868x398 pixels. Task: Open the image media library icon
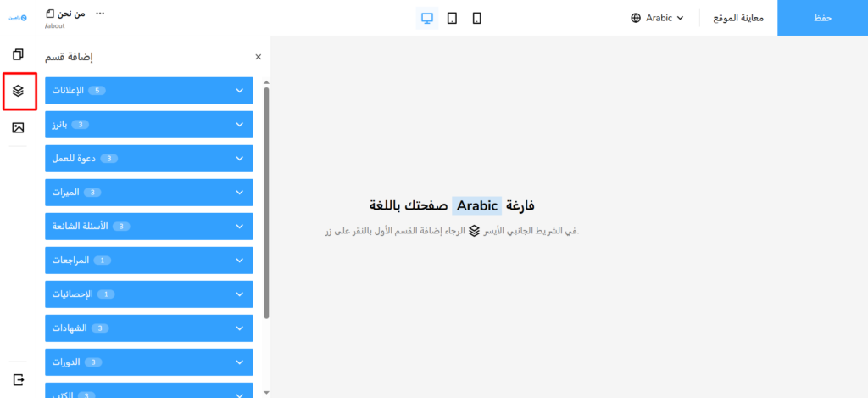coord(18,128)
